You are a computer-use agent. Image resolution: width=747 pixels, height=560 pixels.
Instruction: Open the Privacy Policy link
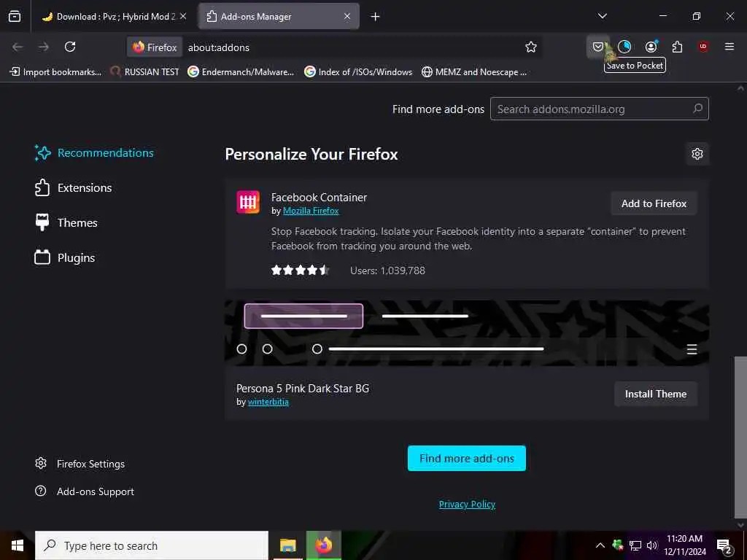467,505
